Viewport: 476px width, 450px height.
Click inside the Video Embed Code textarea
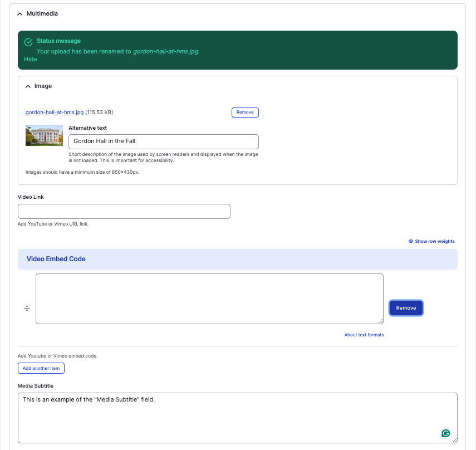(209, 299)
